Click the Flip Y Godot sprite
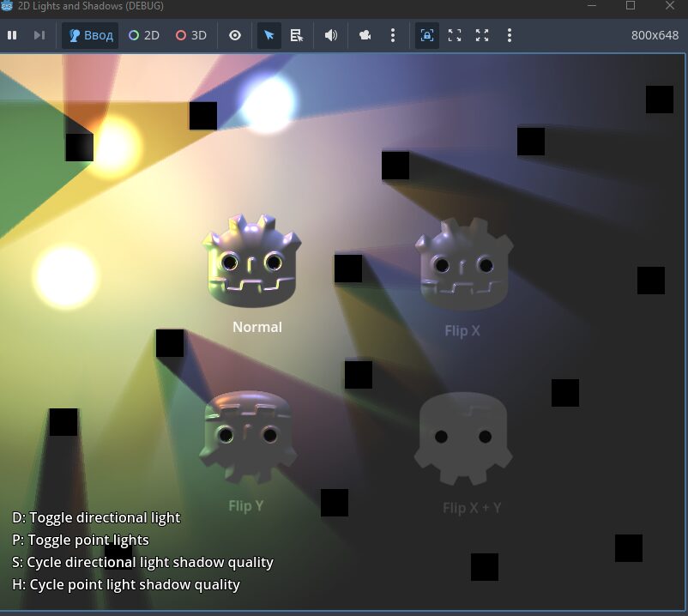This screenshot has height=616, width=688. (x=248, y=438)
